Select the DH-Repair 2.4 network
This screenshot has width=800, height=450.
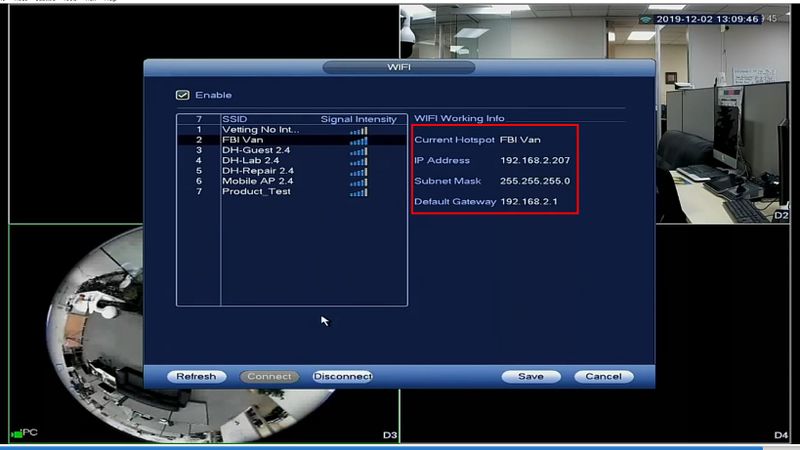click(292, 171)
